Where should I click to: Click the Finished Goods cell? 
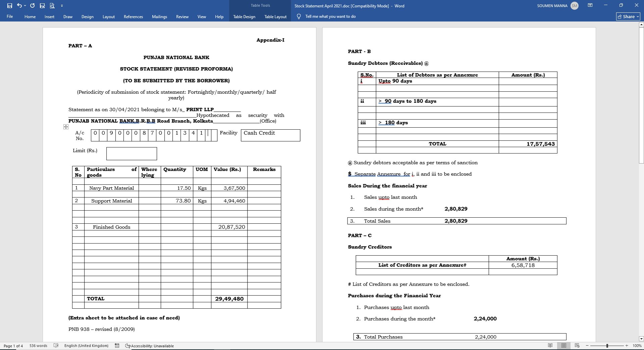coord(111,227)
